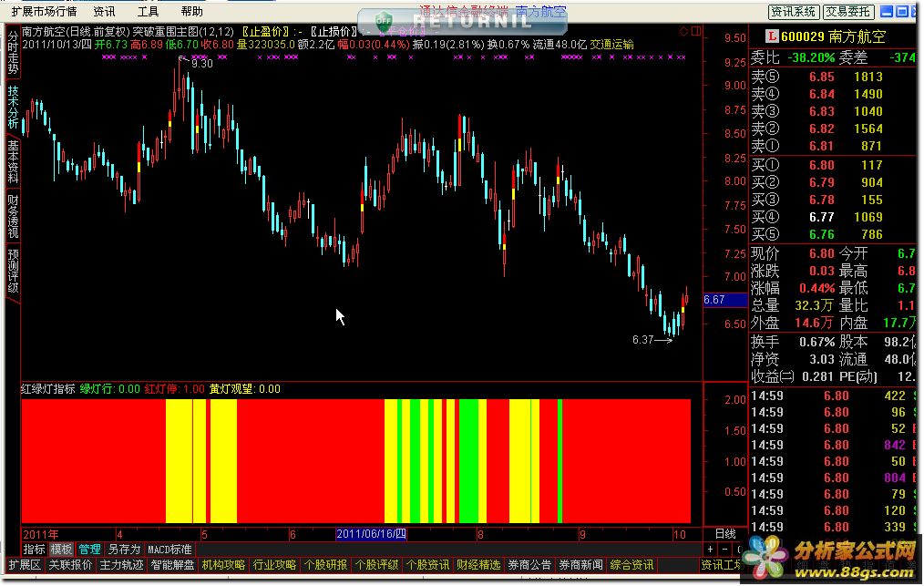This screenshot has width=924, height=586.
Task: Open the 财经精选 bottom tab
Action: pyautogui.click(x=478, y=565)
